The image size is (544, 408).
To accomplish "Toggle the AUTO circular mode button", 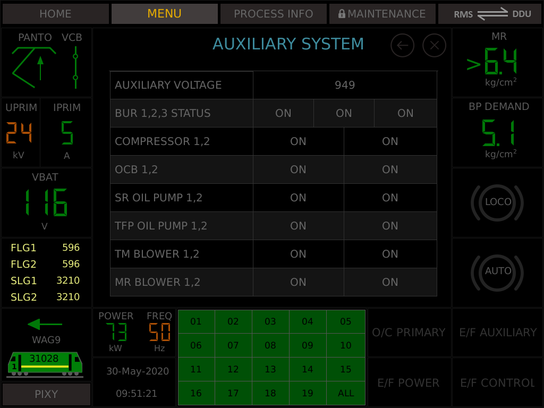I will 497,272.
